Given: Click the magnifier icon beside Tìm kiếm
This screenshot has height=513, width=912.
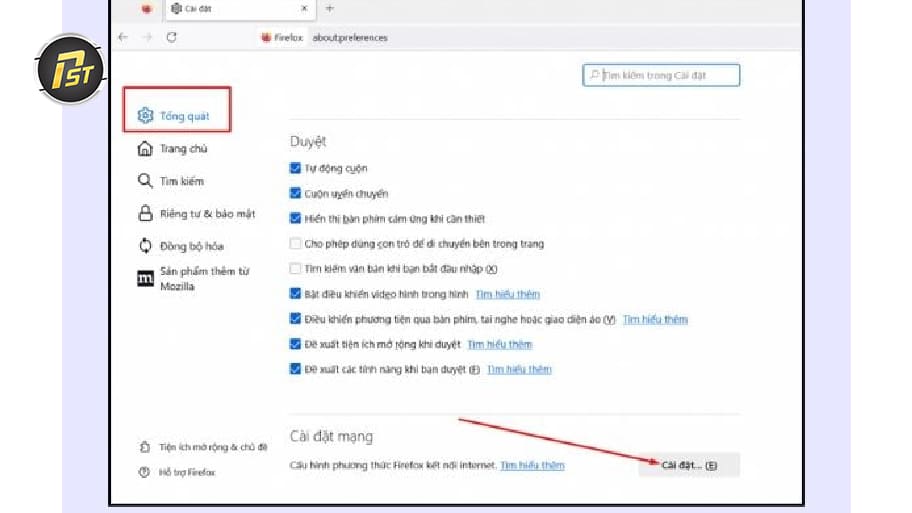Looking at the screenshot, I should pyautogui.click(x=145, y=181).
